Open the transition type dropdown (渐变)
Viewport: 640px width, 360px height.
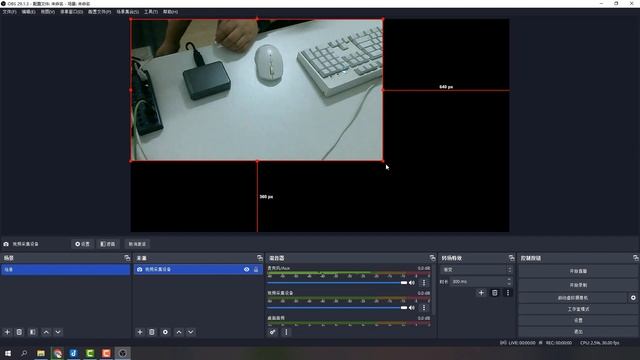point(476,270)
